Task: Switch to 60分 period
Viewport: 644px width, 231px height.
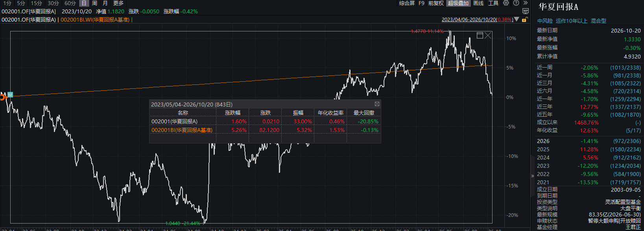Action: (70, 3)
